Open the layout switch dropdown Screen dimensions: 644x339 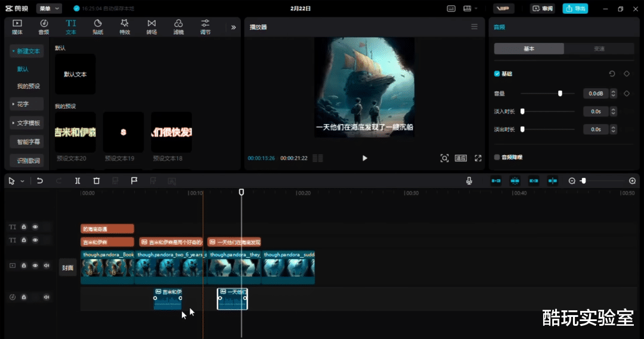(470, 8)
